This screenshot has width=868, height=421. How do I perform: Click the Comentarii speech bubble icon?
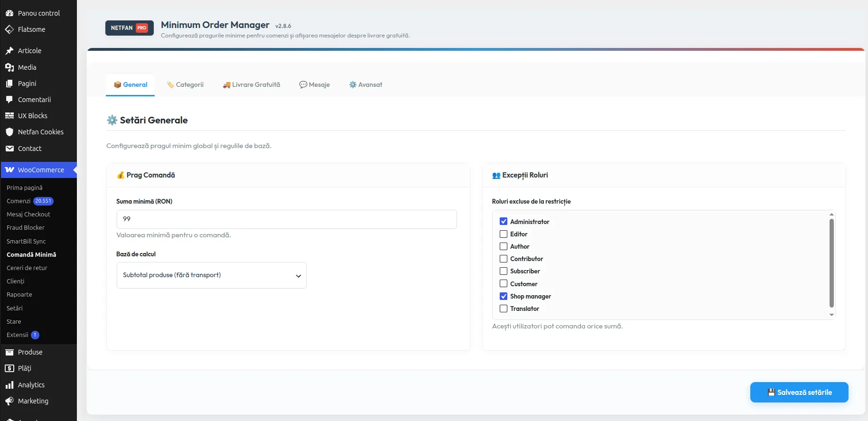(x=9, y=100)
